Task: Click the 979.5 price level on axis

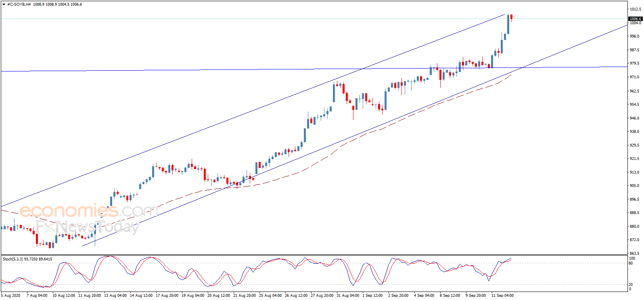Action: [634, 63]
